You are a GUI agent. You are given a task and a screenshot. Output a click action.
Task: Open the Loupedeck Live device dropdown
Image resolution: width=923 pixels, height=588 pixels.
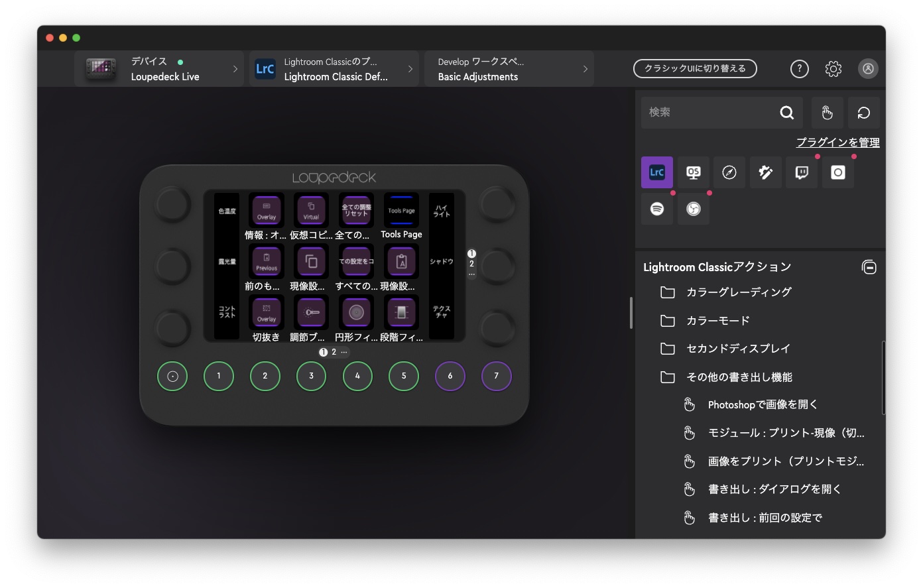click(x=159, y=69)
